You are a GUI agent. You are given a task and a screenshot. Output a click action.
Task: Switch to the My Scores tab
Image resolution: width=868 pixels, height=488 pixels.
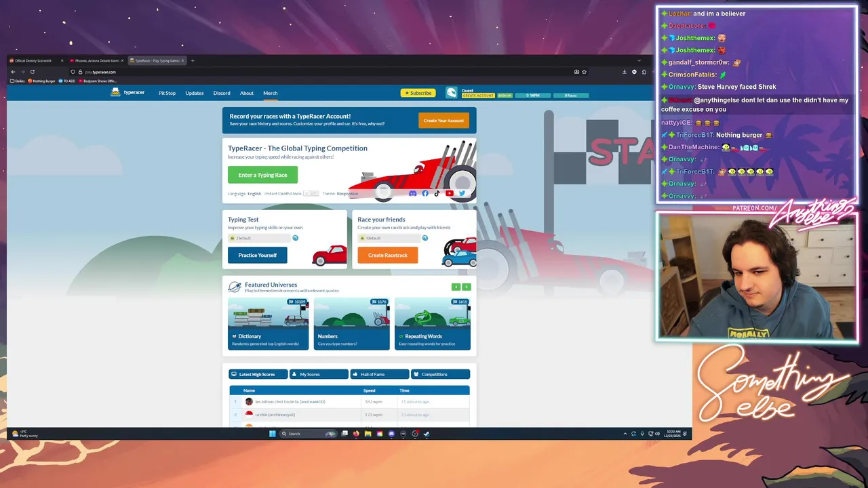coord(319,374)
